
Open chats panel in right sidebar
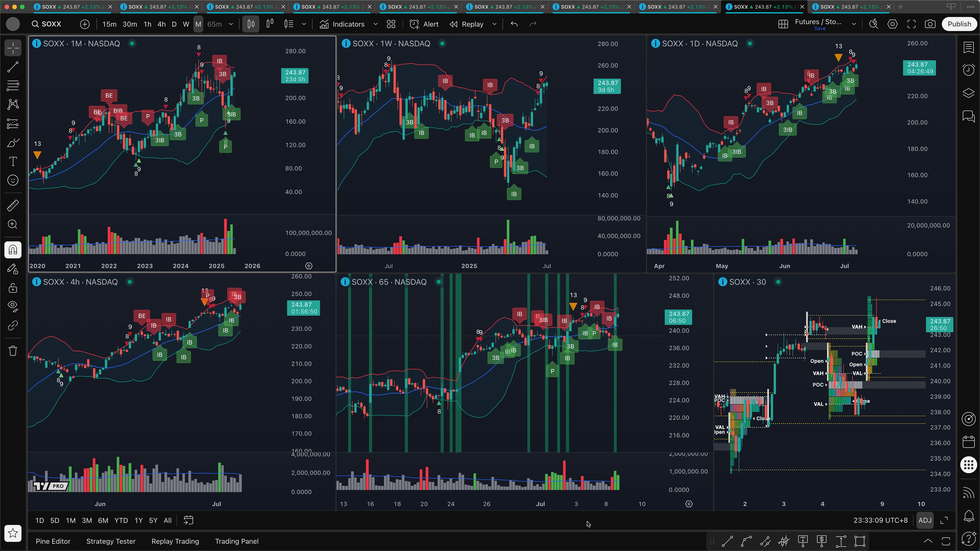969,116
